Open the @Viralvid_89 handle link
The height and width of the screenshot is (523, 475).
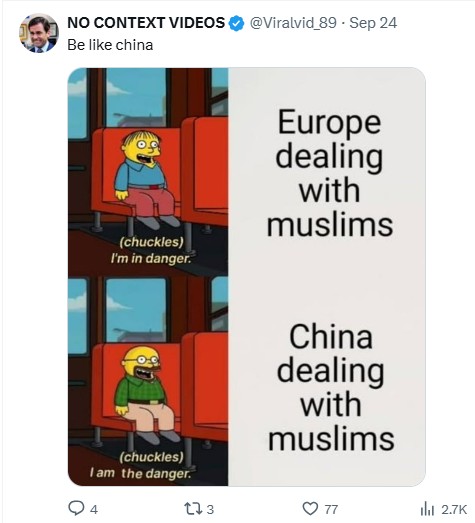tap(293, 23)
